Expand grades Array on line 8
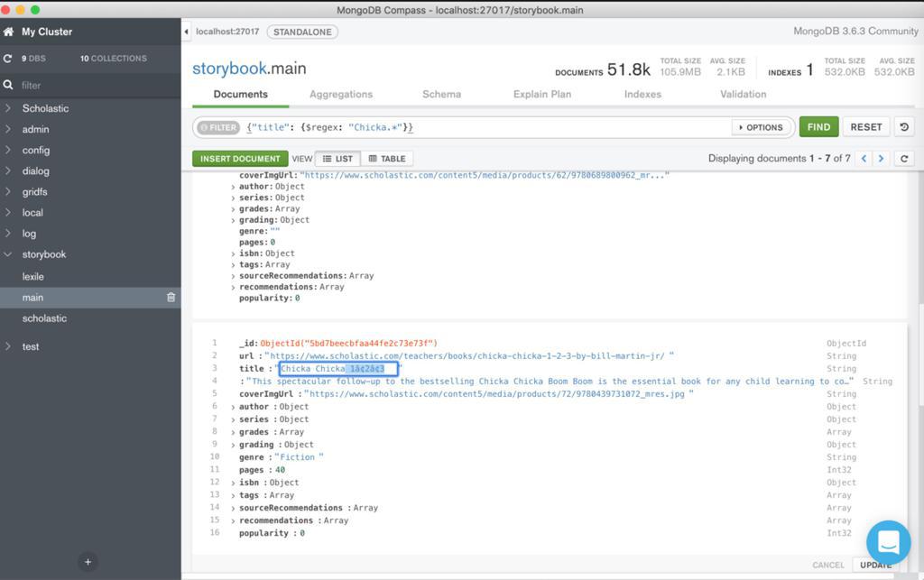 pyautogui.click(x=234, y=433)
